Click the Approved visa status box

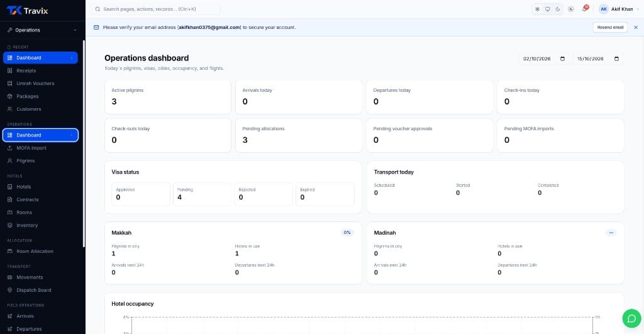pyautogui.click(x=140, y=194)
